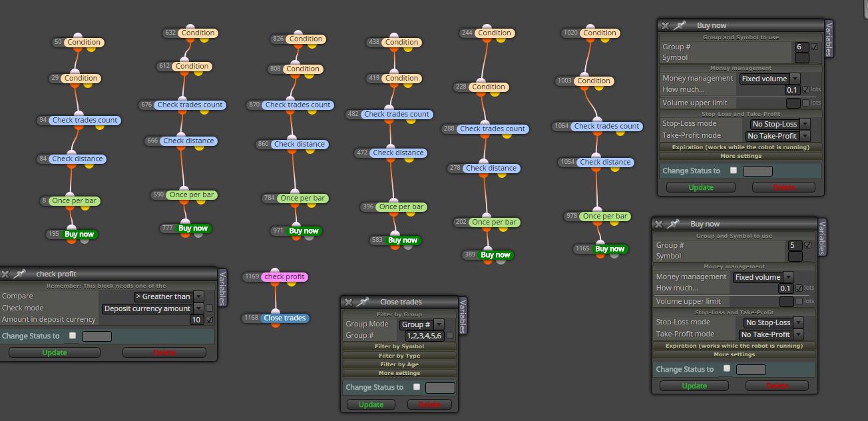868x421 pixels.
Task: Open Compare dropdown showing Greather than
Action: (168, 296)
